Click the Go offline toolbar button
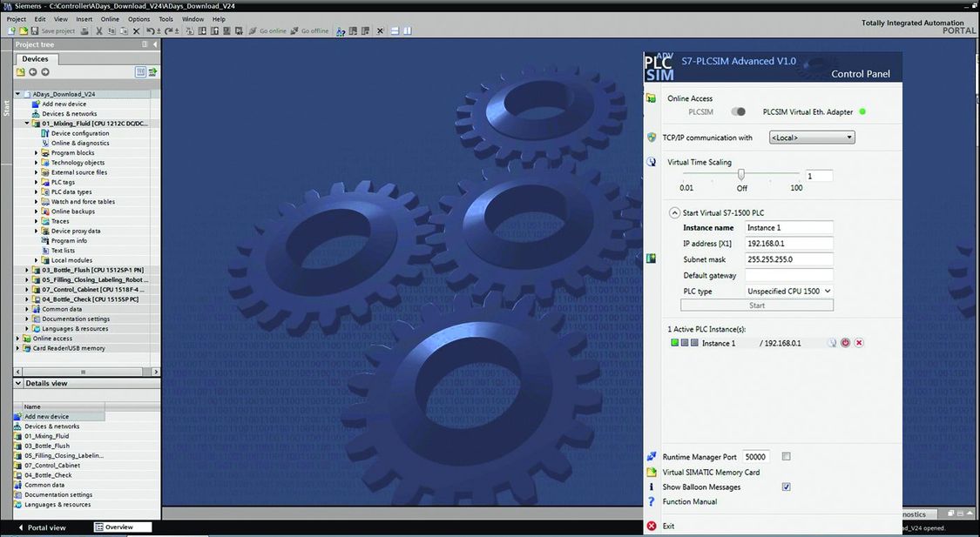980x537 pixels. click(309, 30)
